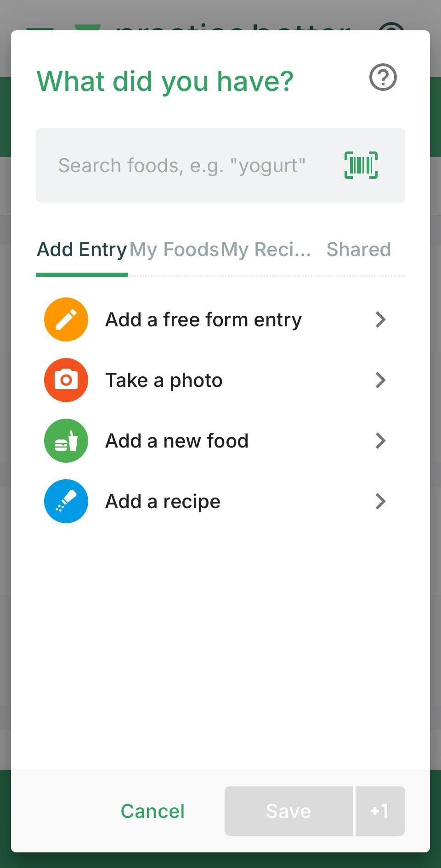Viewport: 441px width, 868px height.
Task: Select the Add Entry tab
Action: (x=82, y=250)
